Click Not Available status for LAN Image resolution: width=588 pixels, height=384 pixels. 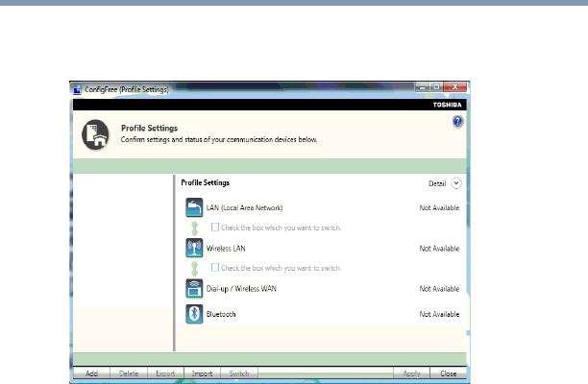coord(439,208)
